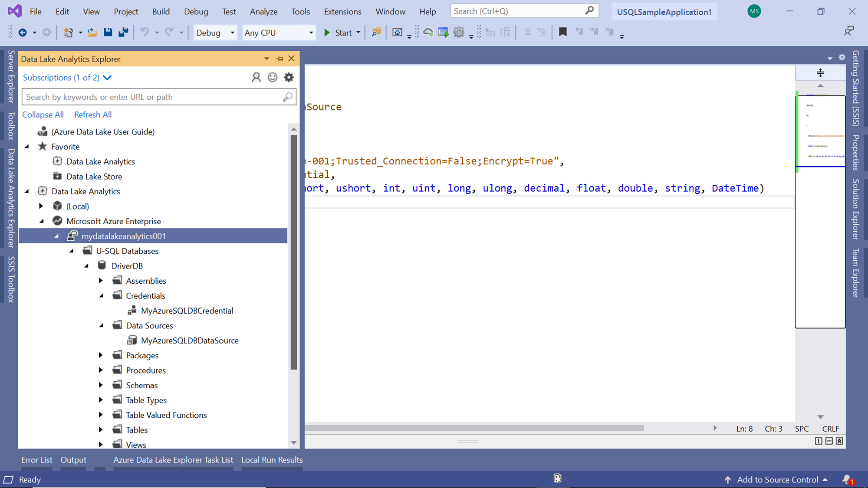Click the Refresh All link

click(x=92, y=115)
